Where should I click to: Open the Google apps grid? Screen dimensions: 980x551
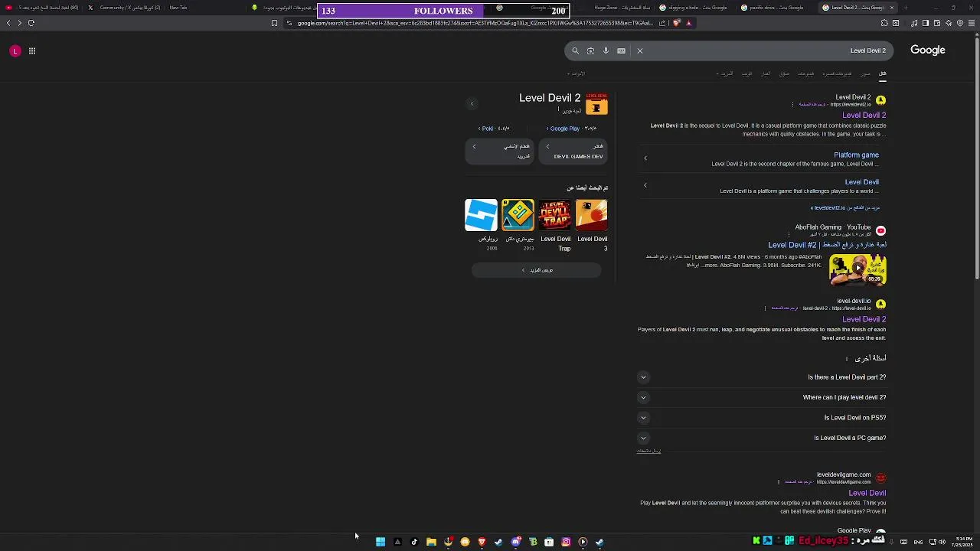32,51
